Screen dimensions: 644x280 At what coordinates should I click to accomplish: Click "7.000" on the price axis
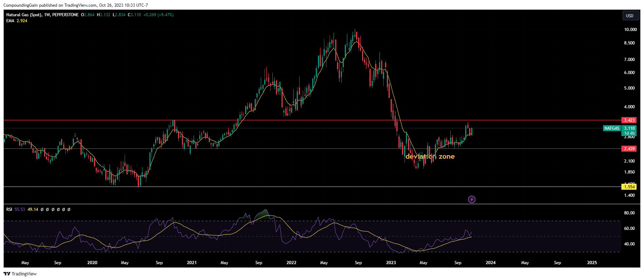(629, 60)
